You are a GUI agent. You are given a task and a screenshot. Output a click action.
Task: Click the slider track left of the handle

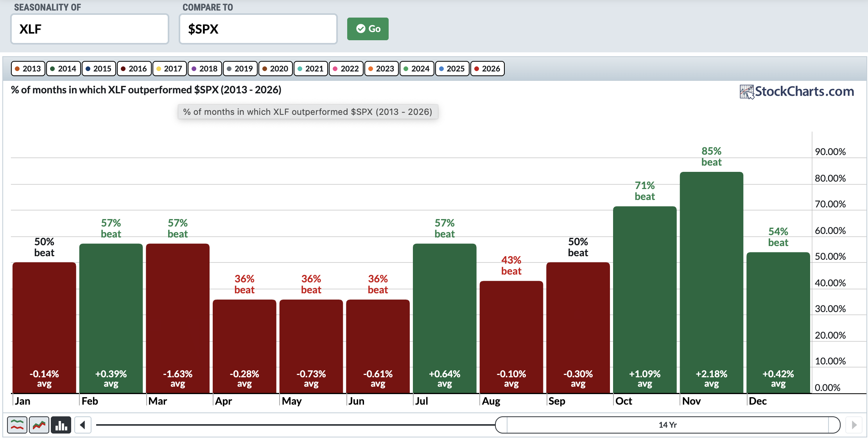point(296,425)
